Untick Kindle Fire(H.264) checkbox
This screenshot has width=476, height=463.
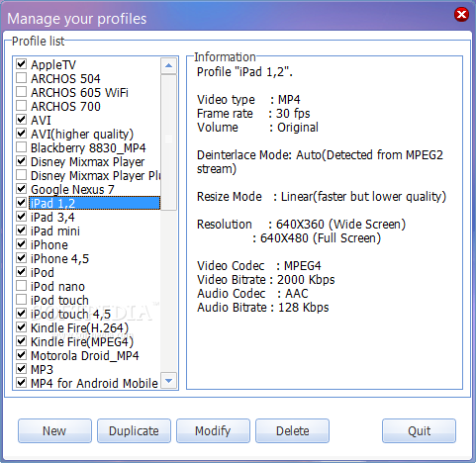[22, 326]
